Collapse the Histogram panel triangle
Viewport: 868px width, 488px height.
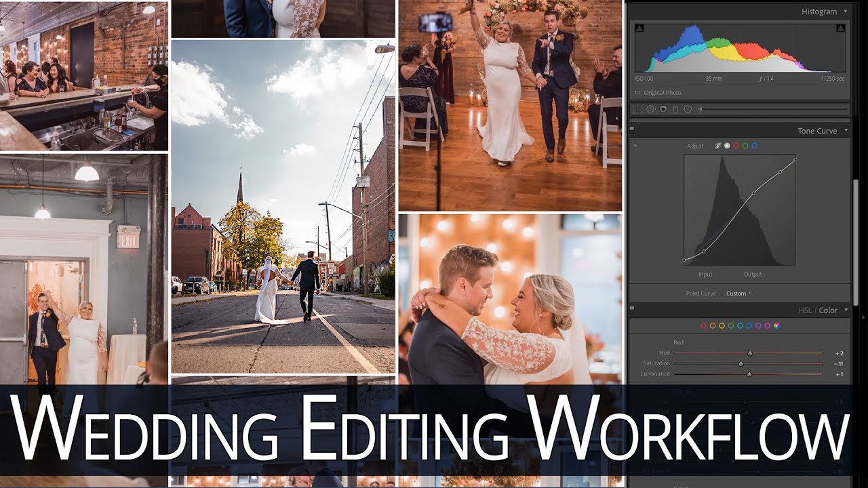pos(846,12)
